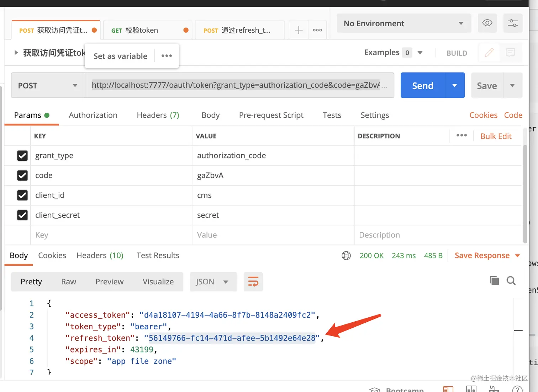Image resolution: width=538 pixels, height=392 pixels.
Task: Uncheck the client_secret parameter checkbox
Action: tap(22, 215)
